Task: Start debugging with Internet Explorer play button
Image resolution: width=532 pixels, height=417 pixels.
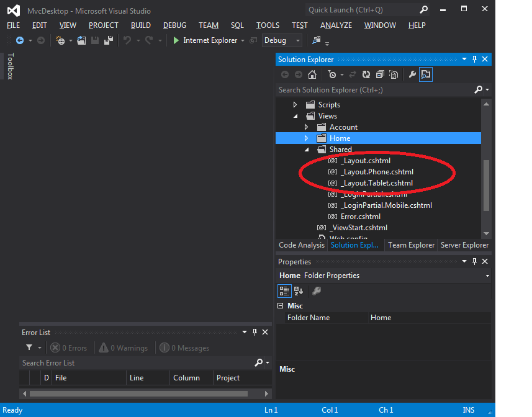Action: coord(176,41)
